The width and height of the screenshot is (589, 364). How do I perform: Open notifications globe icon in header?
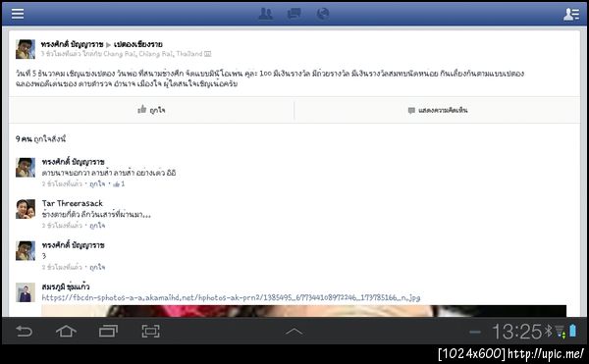322,14
